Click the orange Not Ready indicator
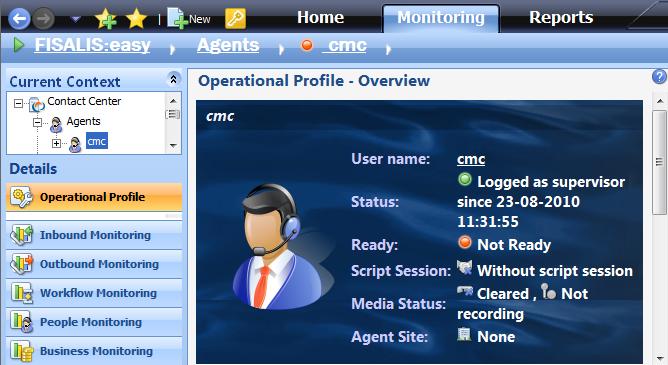 pos(465,243)
